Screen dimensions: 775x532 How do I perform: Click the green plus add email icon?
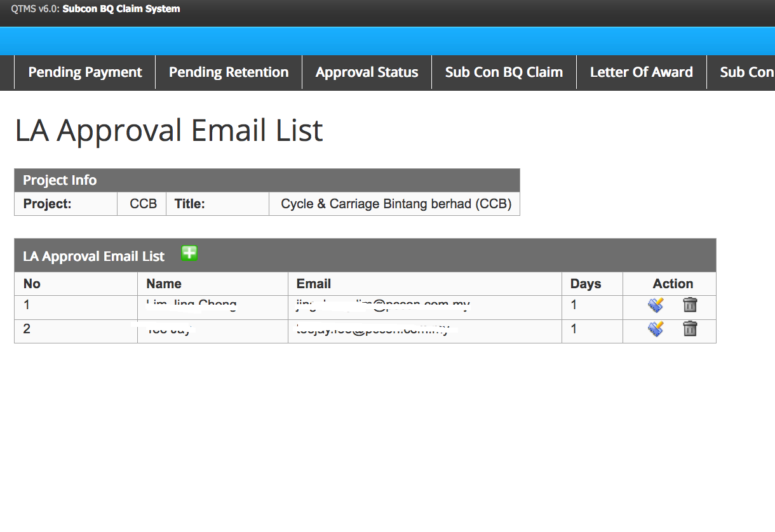[189, 254]
